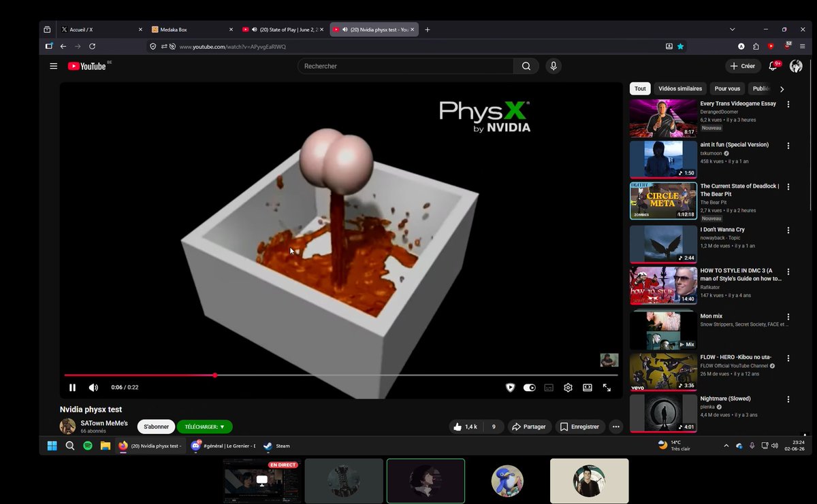
Task: Click the shield icon in the player controls
Action: (511, 388)
